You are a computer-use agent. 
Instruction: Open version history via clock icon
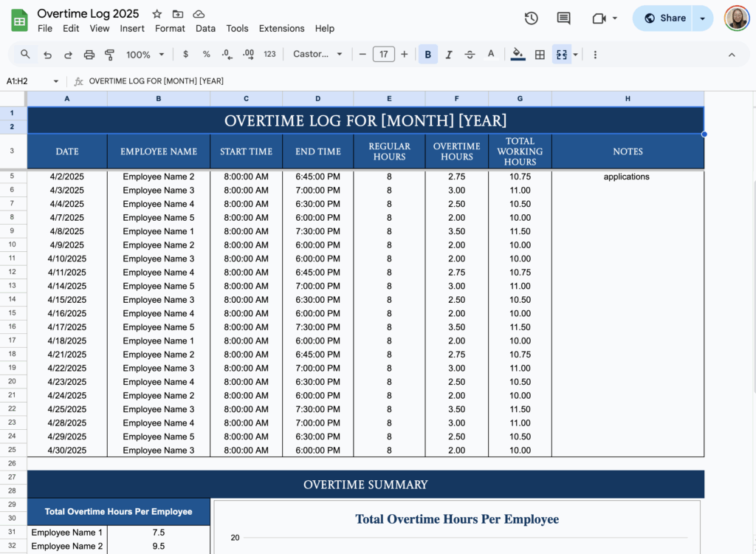531,18
